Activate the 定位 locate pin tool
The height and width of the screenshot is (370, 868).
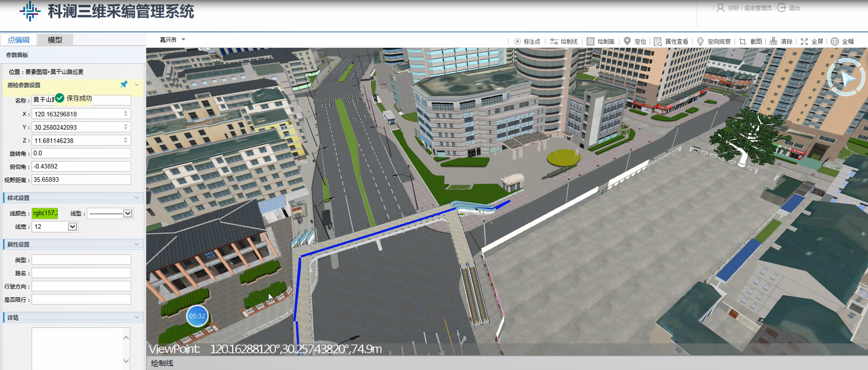pyautogui.click(x=627, y=41)
